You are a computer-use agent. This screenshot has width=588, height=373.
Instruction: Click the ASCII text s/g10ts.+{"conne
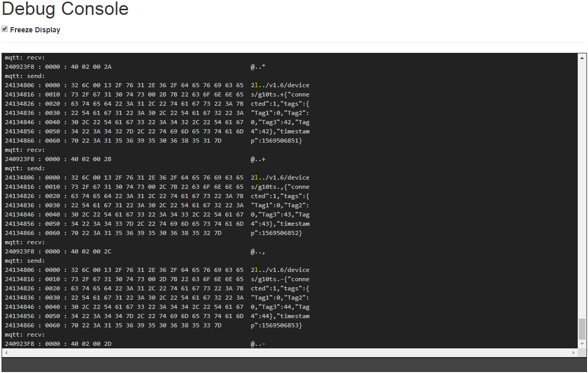280,95
